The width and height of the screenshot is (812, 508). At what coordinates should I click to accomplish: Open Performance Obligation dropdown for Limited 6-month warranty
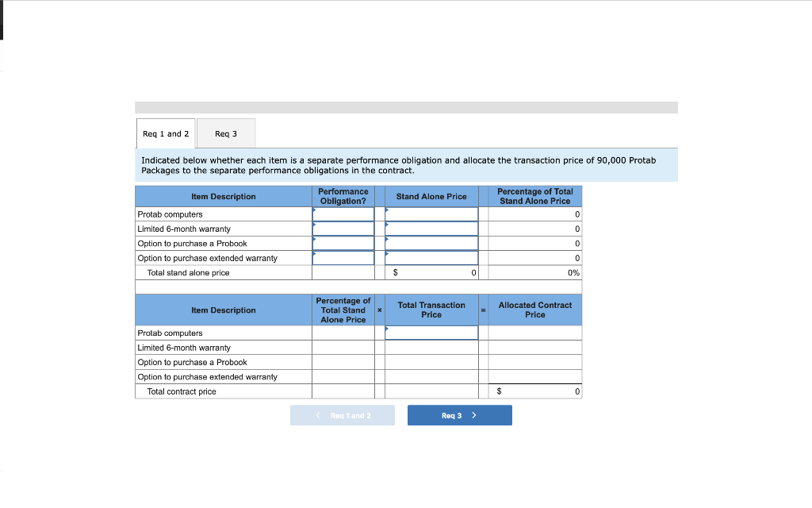coord(343,229)
